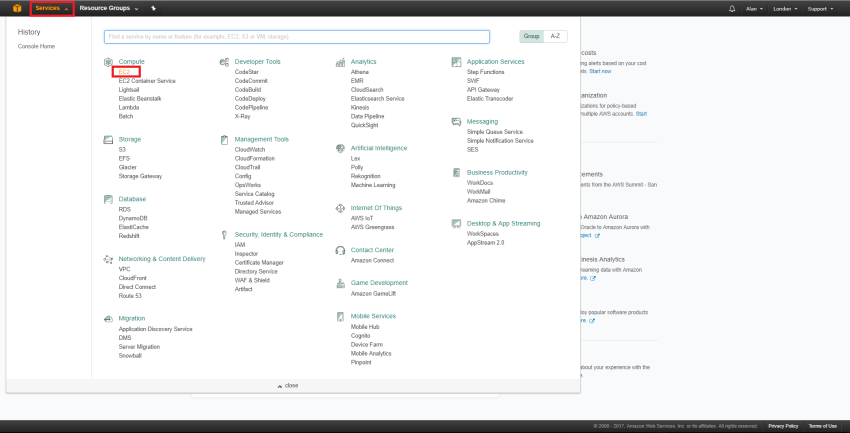Click the Messaging category icon
Screen dimensions: 850x433
[456, 122]
